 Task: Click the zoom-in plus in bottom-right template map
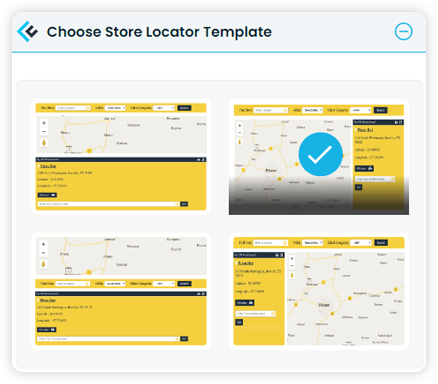[292, 259]
